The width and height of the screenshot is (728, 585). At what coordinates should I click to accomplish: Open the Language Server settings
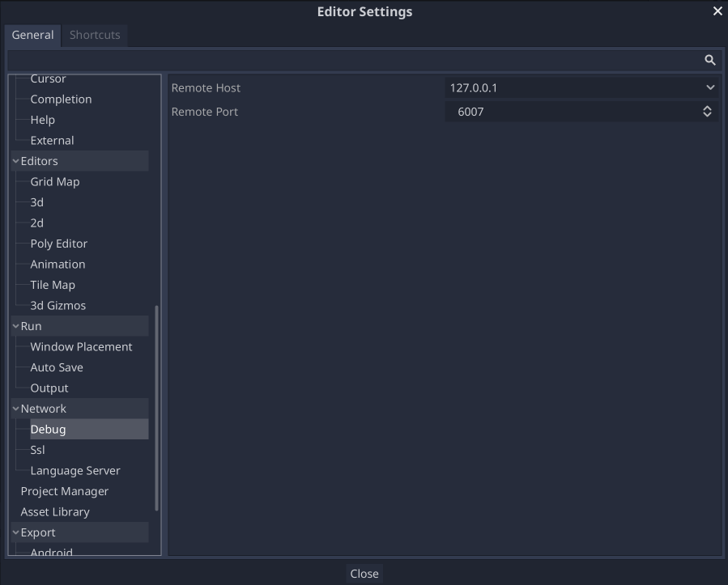point(75,470)
